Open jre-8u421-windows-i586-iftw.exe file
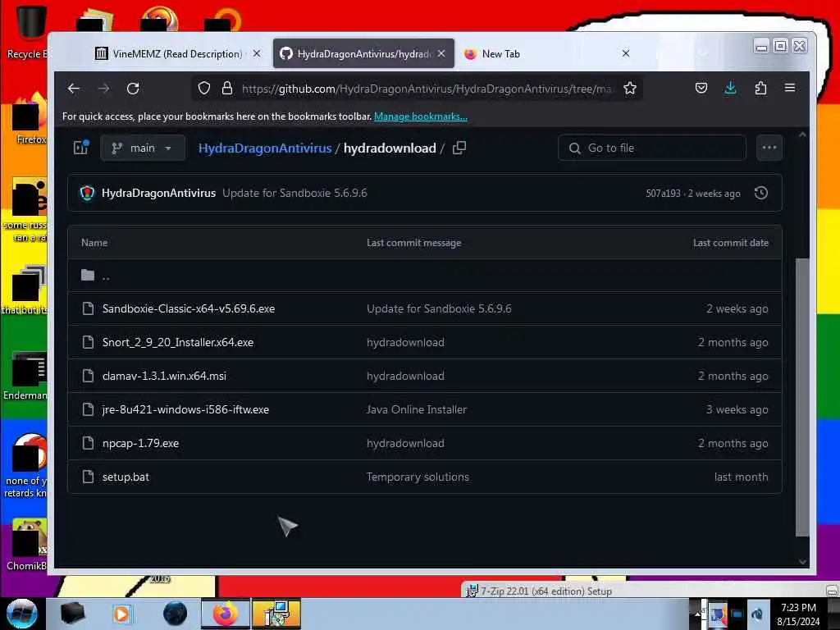 point(186,409)
